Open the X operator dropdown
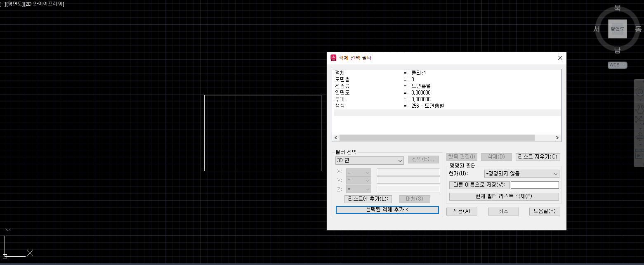 coord(359,172)
